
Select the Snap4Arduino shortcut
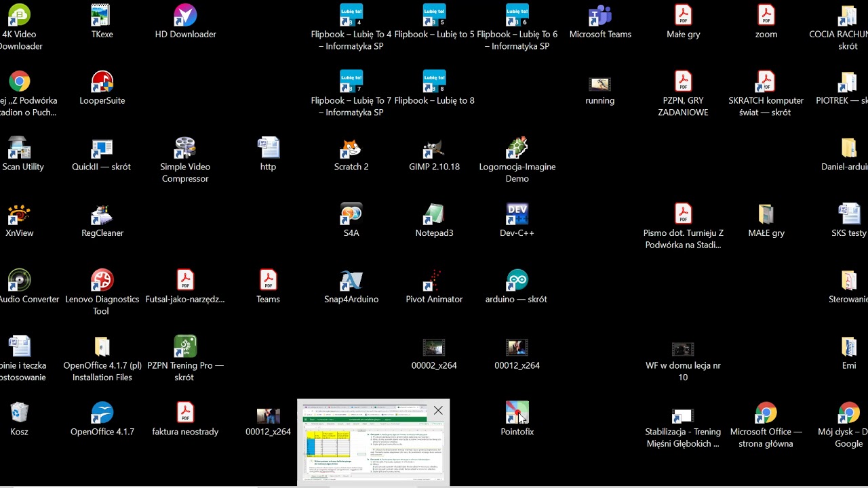click(x=351, y=287)
